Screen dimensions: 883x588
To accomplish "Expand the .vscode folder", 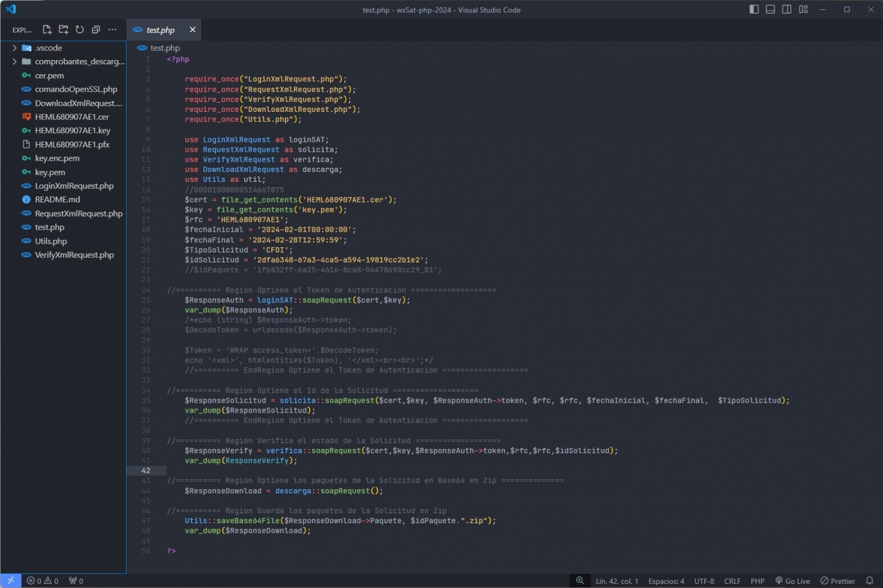I will 63,48.
